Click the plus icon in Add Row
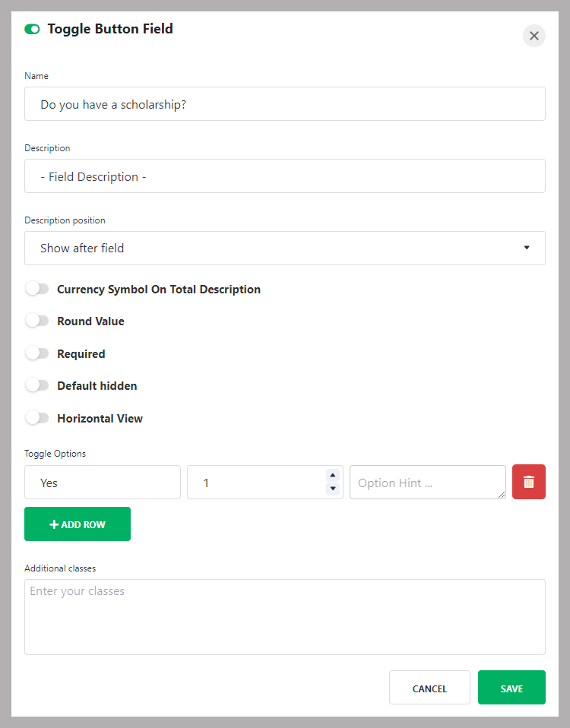The image size is (570, 728). click(x=54, y=524)
